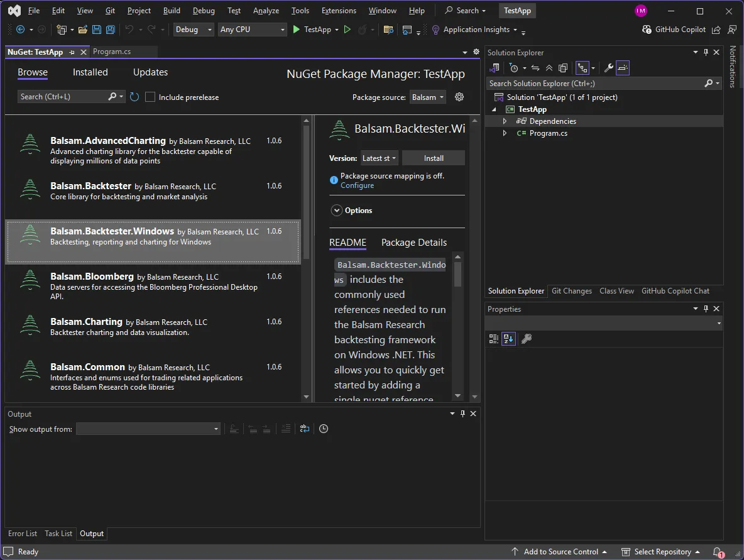Open Solution Explorer properties wrench icon
The image size is (744, 560).
click(608, 68)
